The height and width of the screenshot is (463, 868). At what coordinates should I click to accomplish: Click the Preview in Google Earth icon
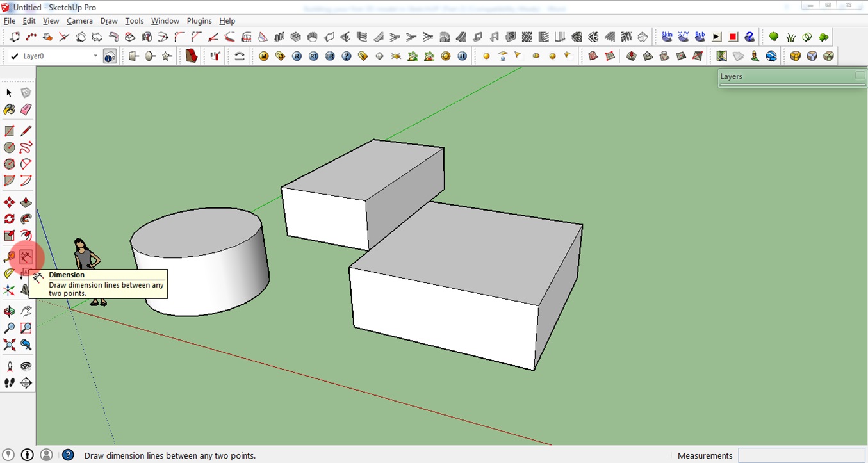click(771, 56)
